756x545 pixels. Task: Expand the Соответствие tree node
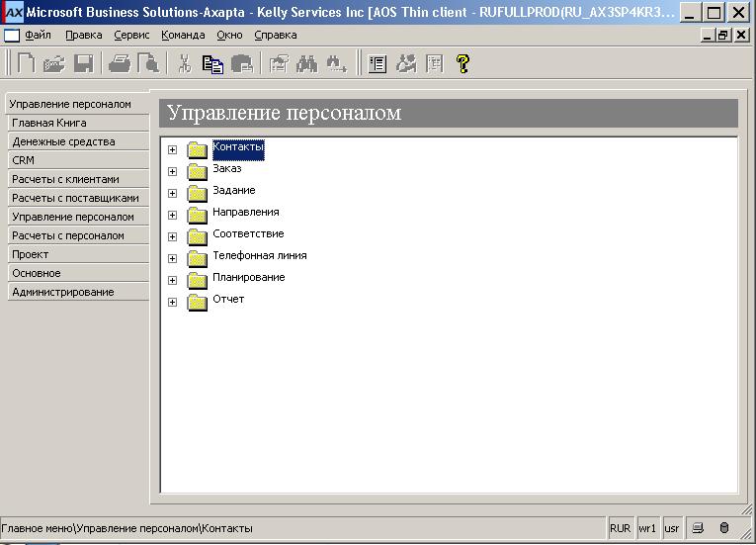point(172,236)
